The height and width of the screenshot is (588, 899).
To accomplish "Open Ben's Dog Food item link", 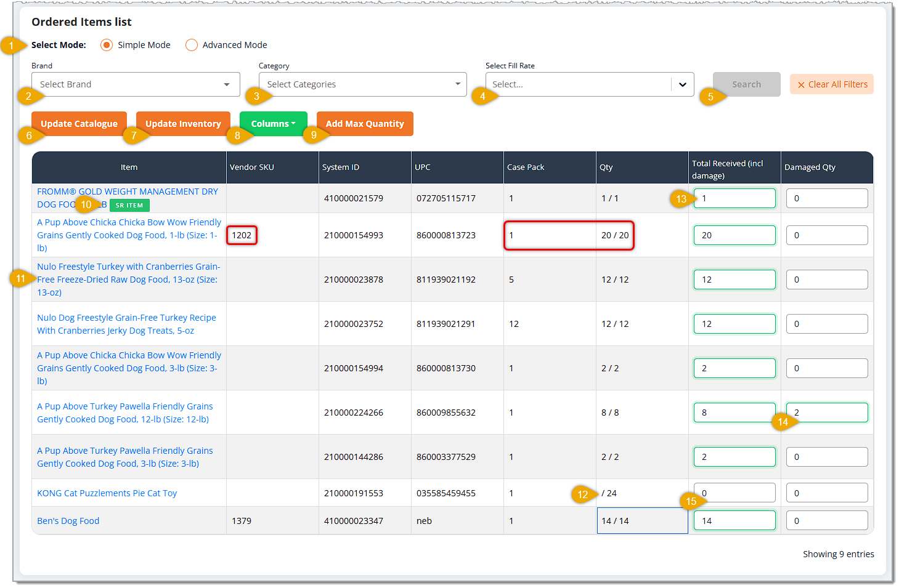I will [68, 521].
